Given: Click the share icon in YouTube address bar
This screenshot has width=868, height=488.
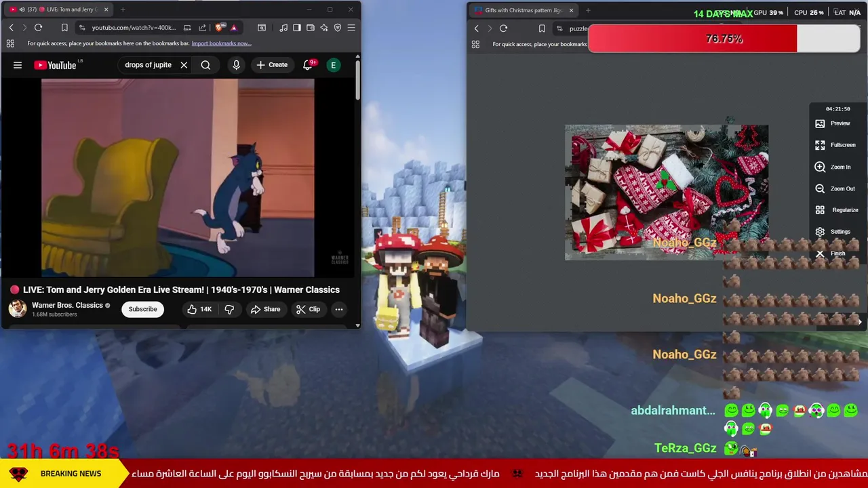Looking at the screenshot, I should (202, 28).
